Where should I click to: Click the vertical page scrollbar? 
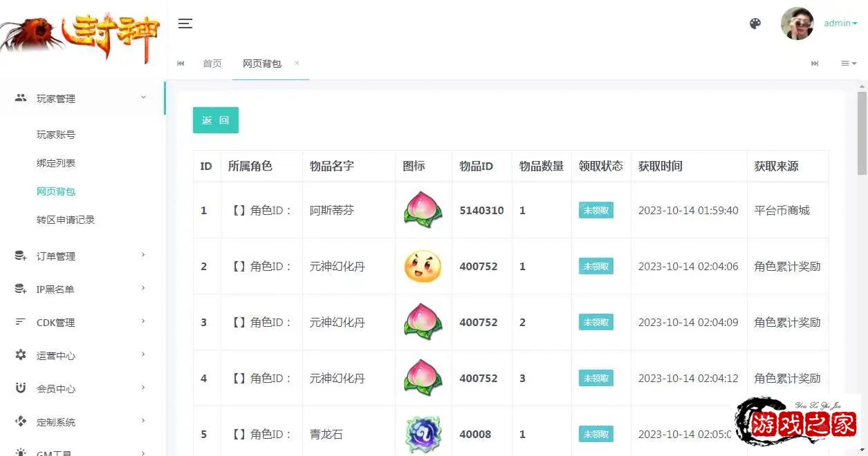tap(862, 131)
